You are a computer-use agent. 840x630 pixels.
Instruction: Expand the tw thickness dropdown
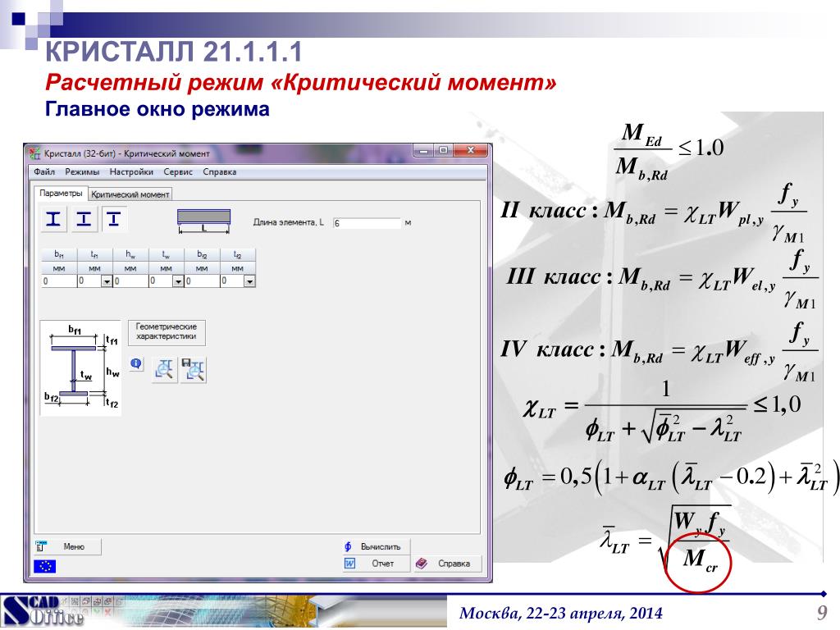178,281
